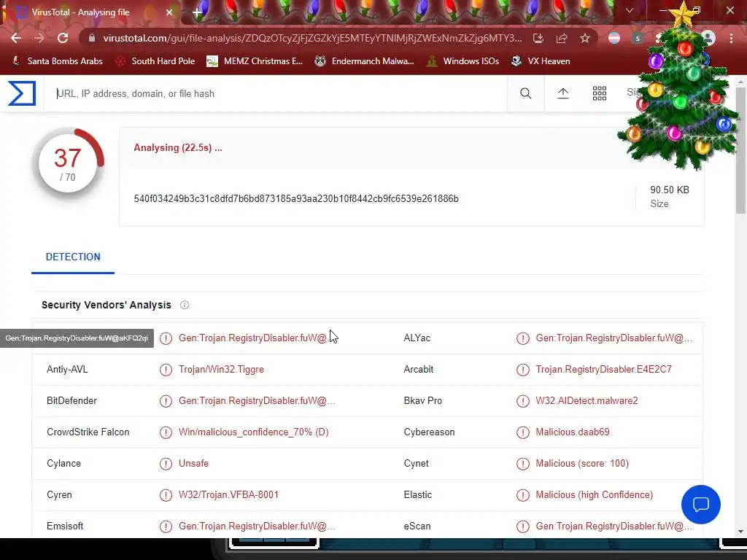This screenshot has height=560, width=747.
Task: Click the alert icon for eScan result
Action: click(522, 526)
